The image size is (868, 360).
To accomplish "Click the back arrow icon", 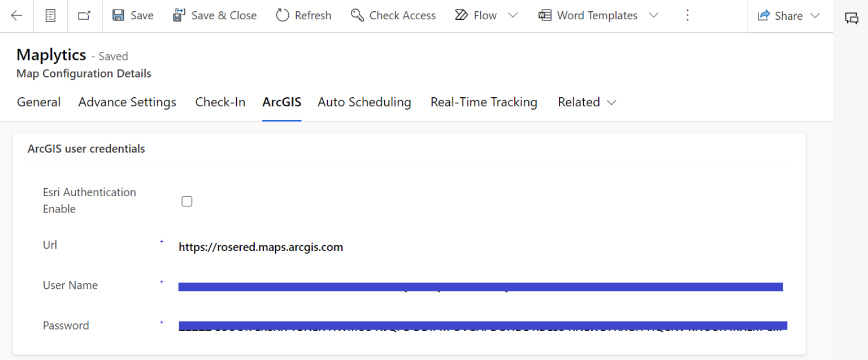I will 16,16.
